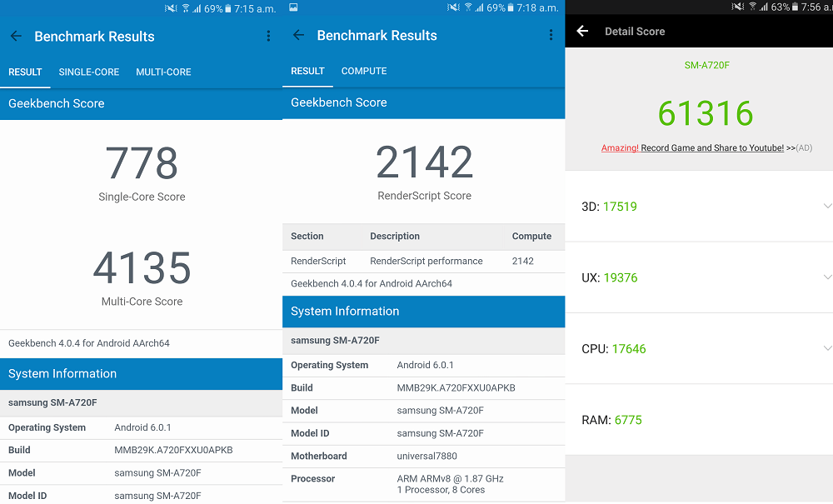Tap the 'ARM ARMv8 @ 1.87 GHz' processor value
This screenshot has height=504, width=833.
pos(450,478)
